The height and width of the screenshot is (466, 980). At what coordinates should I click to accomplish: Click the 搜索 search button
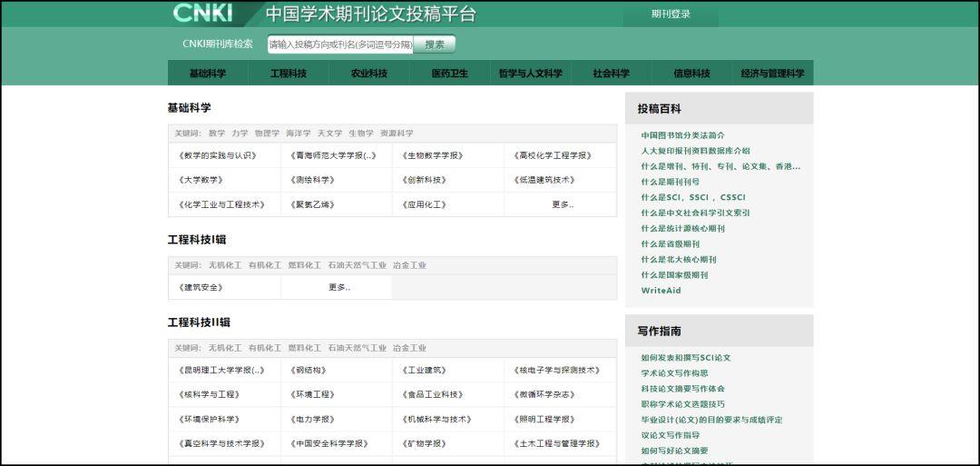tap(435, 45)
